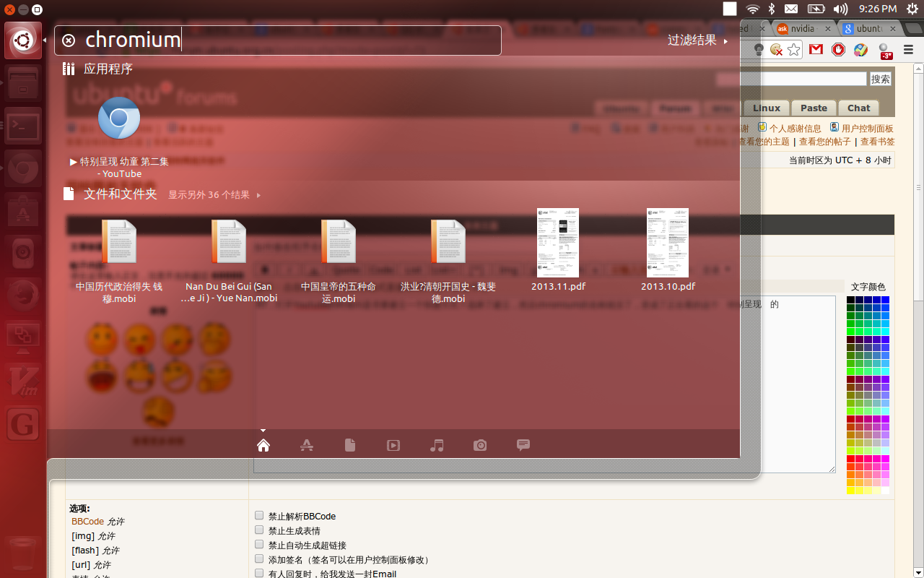Launch Terminal from the Unity launcher
Screen dimensions: 924x578
[23, 126]
